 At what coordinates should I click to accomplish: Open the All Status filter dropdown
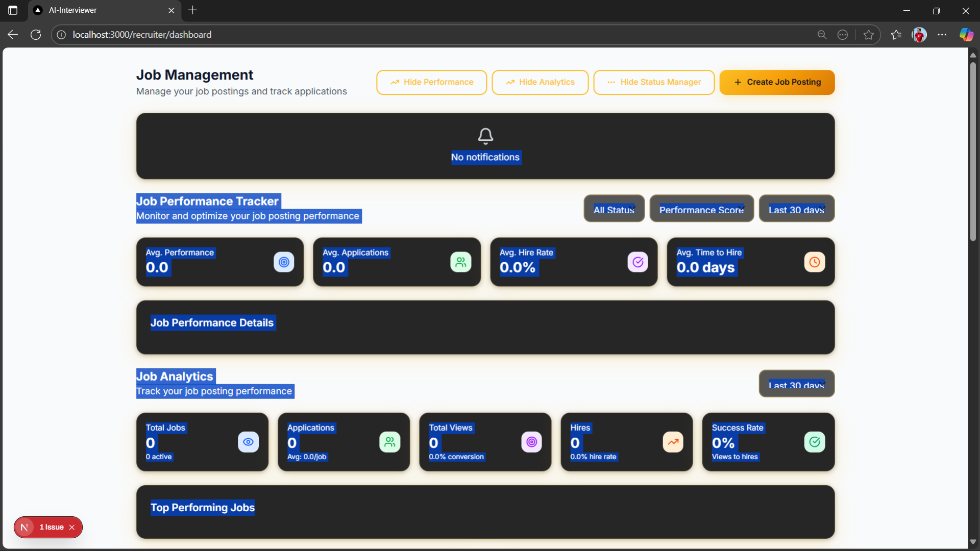click(614, 209)
